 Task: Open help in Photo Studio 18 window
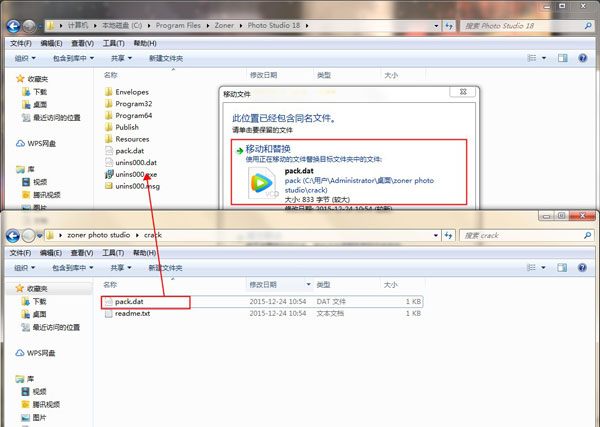[x=582, y=58]
